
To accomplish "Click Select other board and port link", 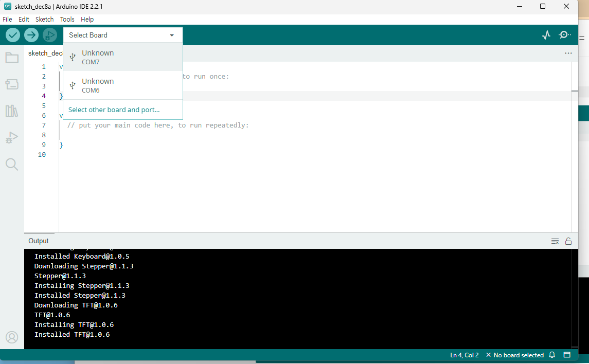I will click(x=114, y=110).
